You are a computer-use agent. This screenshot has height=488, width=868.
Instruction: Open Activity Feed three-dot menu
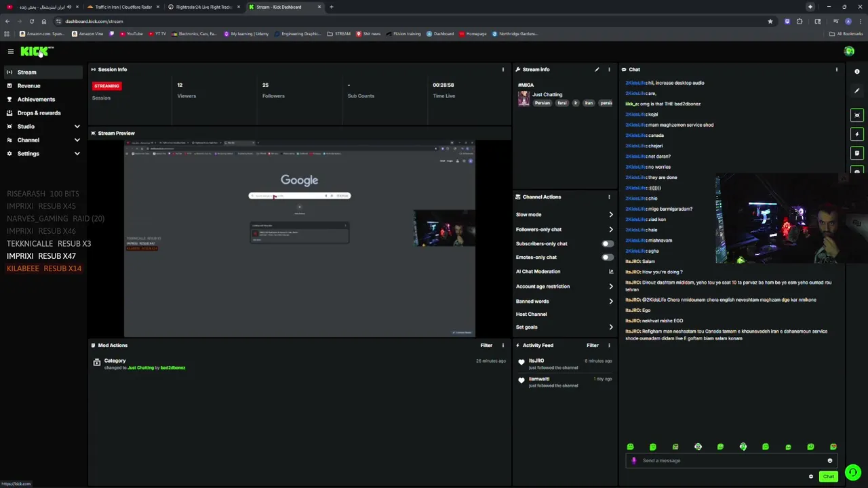[x=609, y=345]
